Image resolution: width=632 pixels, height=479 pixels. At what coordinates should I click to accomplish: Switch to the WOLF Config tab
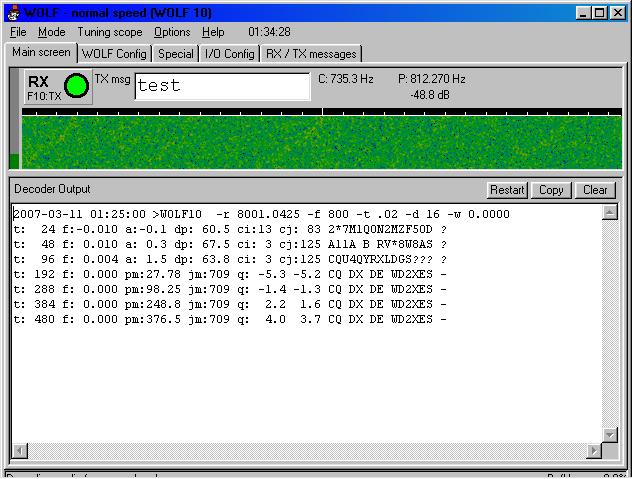[x=114, y=54]
